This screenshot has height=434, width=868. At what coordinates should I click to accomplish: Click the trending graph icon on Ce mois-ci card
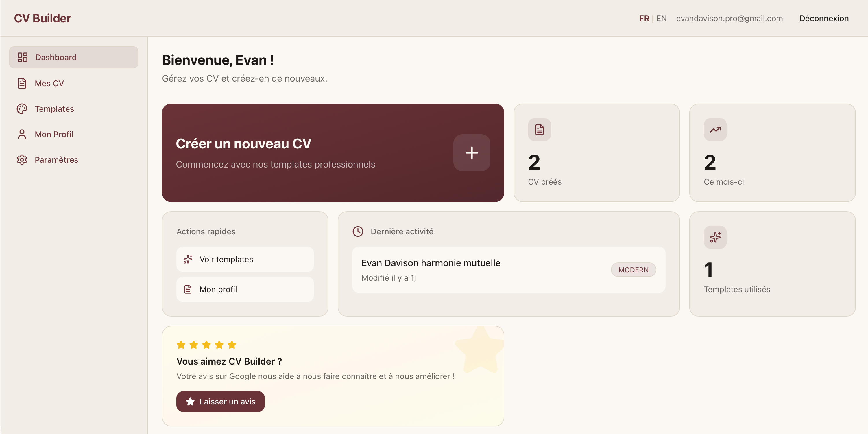point(715,130)
